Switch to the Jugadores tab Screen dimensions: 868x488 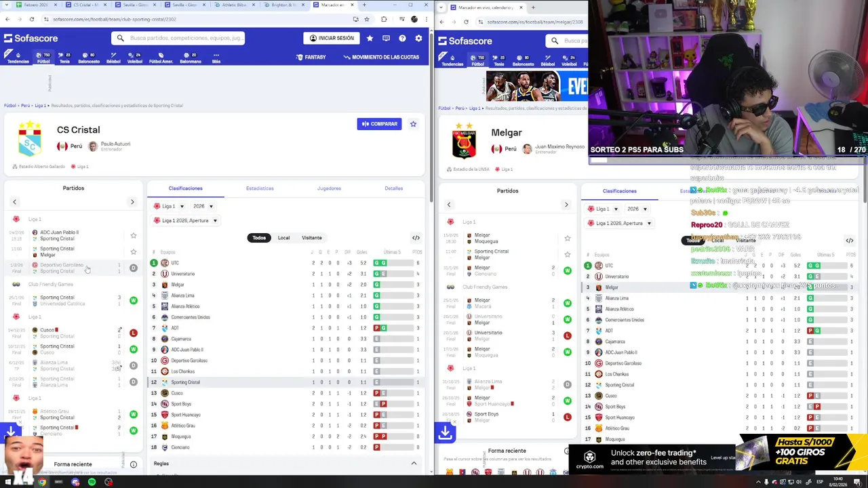coord(329,188)
